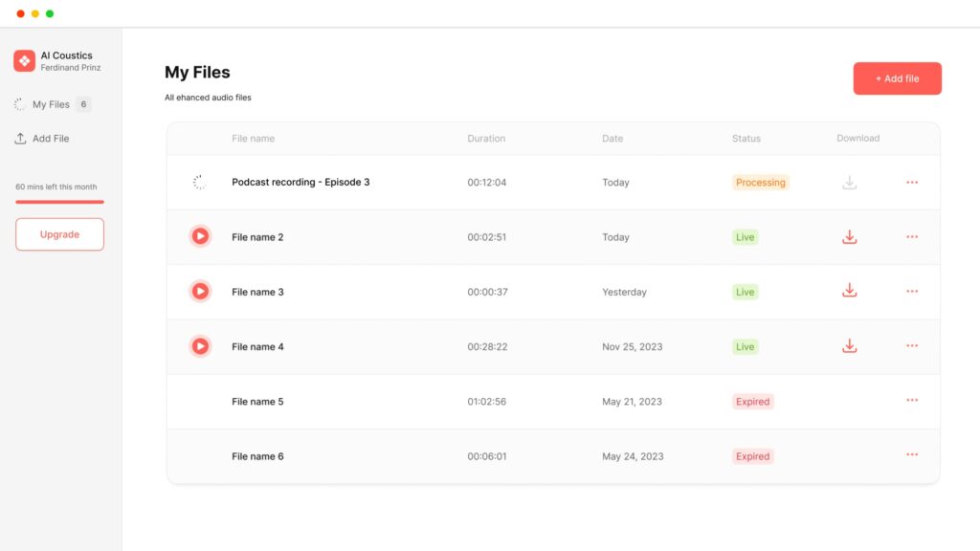Open My Files in the sidebar
Image resolution: width=980 pixels, height=551 pixels.
click(52, 104)
